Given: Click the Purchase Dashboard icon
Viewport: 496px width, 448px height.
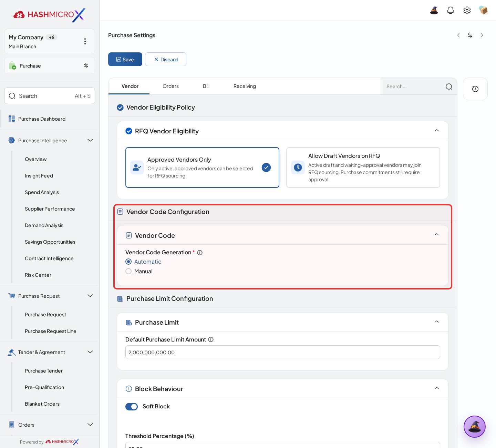Looking at the screenshot, I should [12, 119].
